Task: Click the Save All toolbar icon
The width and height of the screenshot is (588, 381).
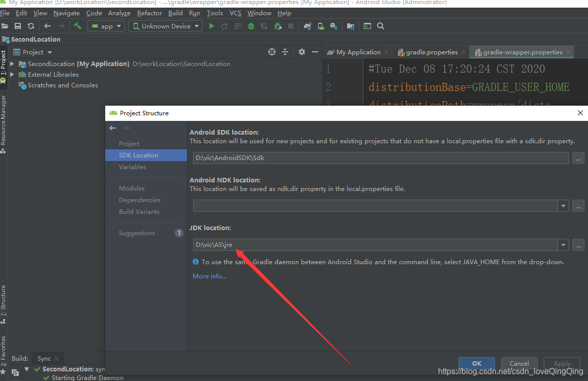Action: coord(18,26)
